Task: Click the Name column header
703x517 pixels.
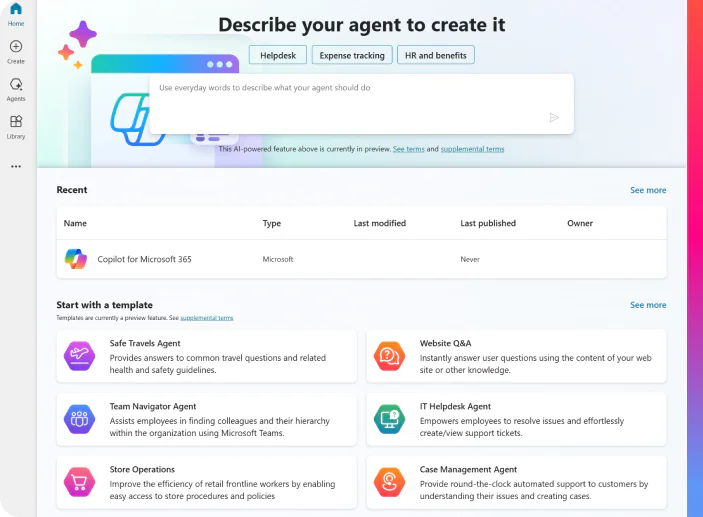Action: coord(75,223)
